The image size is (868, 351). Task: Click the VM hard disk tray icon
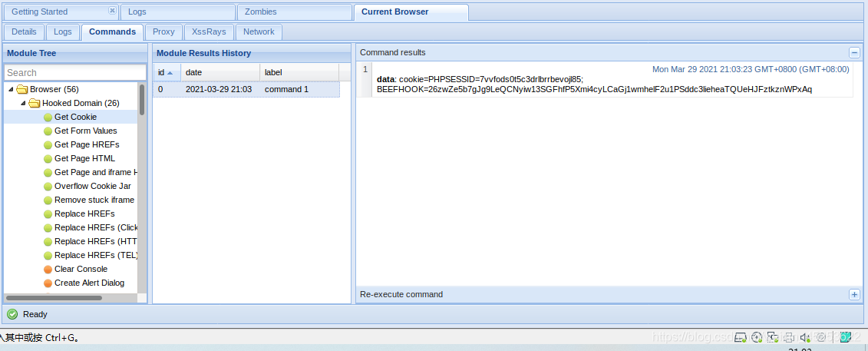click(x=741, y=337)
